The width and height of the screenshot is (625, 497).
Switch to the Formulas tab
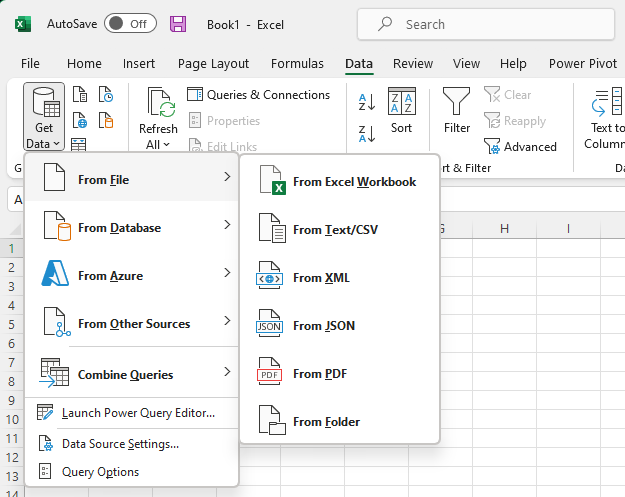point(297,64)
